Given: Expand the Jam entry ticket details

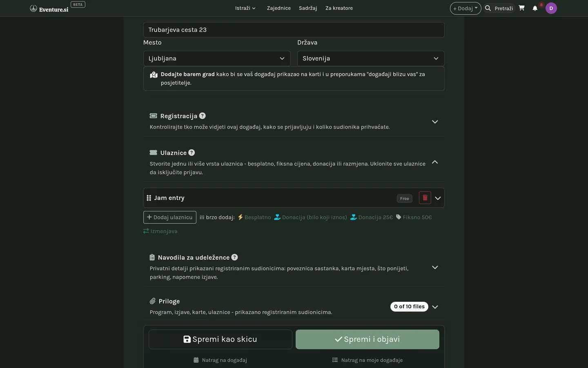Looking at the screenshot, I should 438,198.
